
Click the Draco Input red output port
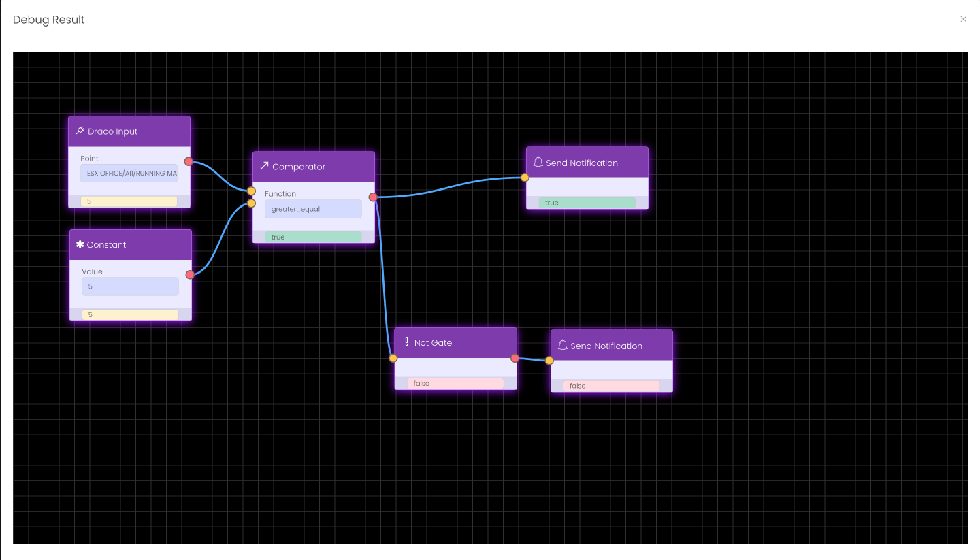189,162
